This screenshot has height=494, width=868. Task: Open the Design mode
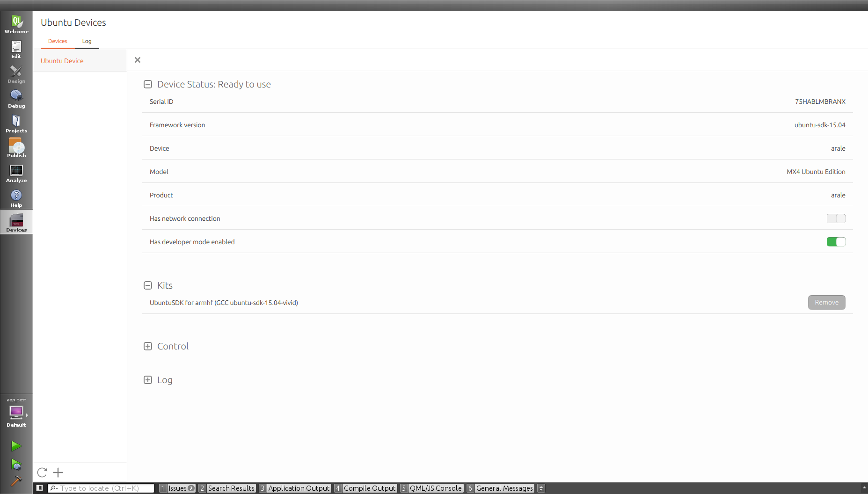tap(16, 74)
